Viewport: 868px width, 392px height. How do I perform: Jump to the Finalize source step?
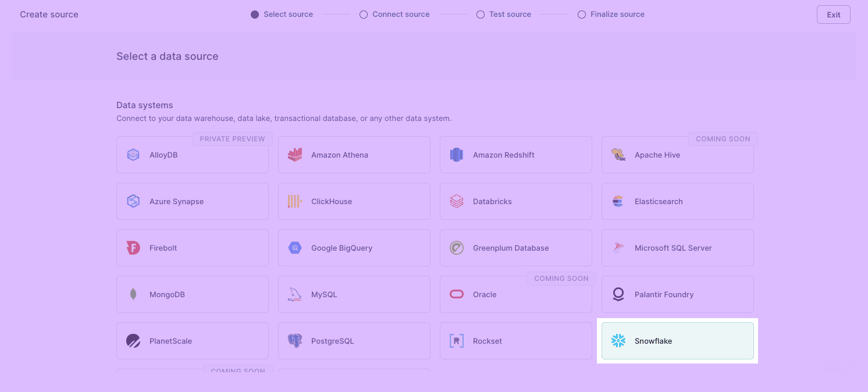click(x=582, y=15)
